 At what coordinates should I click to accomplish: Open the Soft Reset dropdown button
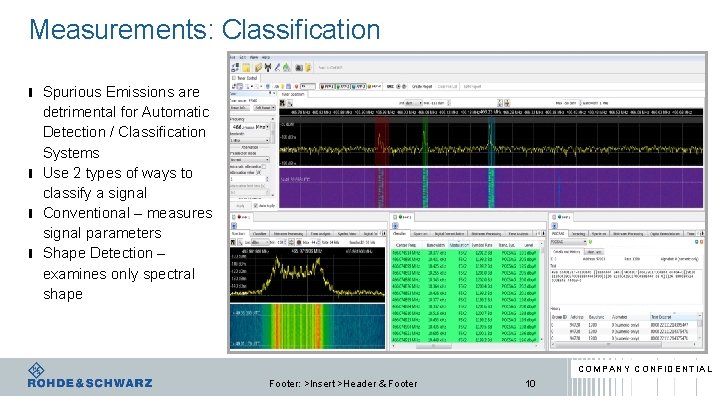pyautogui.click(x=264, y=107)
